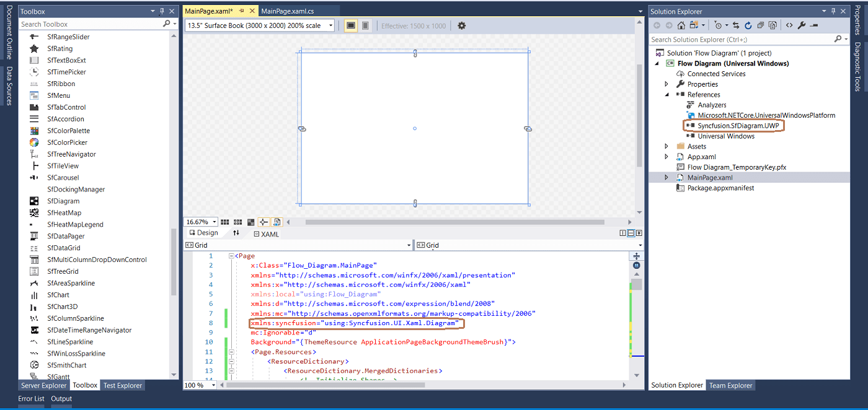The height and width of the screenshot is (410, 868).
Task: Click the View Code icon in Solution Explorer
Action: pos(789,25)
